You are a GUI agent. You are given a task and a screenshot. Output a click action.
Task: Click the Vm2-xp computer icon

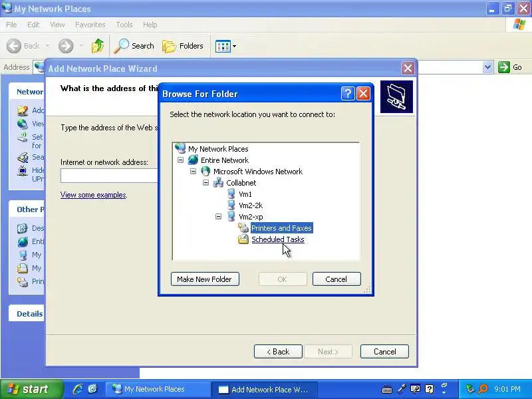231,217
